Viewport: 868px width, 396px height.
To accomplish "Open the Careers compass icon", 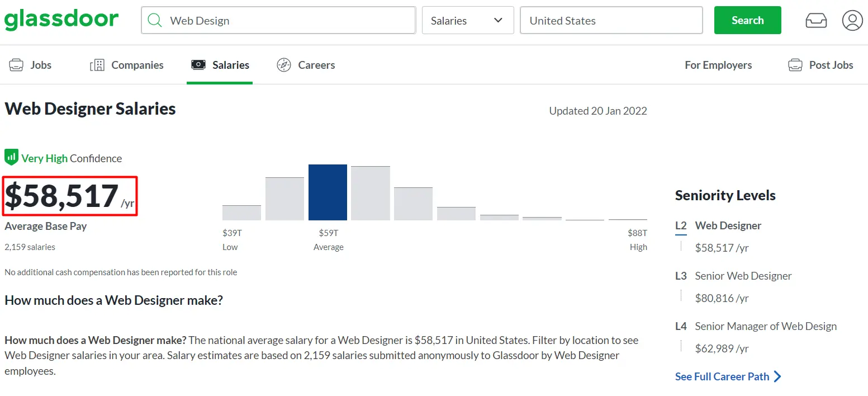I will coord(283,65).
